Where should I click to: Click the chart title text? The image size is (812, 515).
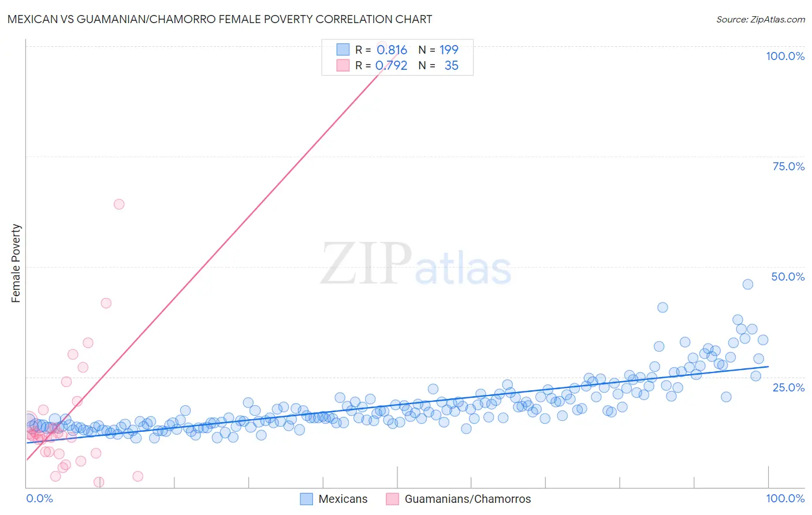pos(219,19)
